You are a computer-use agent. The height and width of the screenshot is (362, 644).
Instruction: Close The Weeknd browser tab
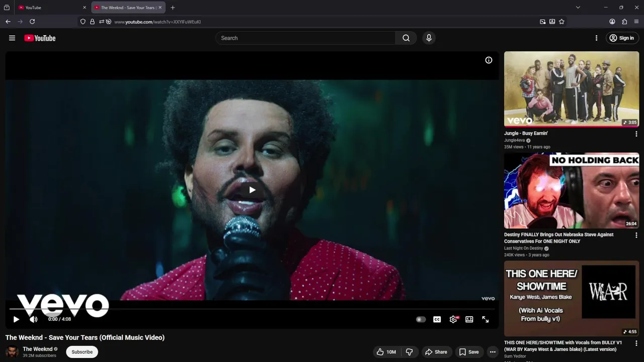pos(160,8)
